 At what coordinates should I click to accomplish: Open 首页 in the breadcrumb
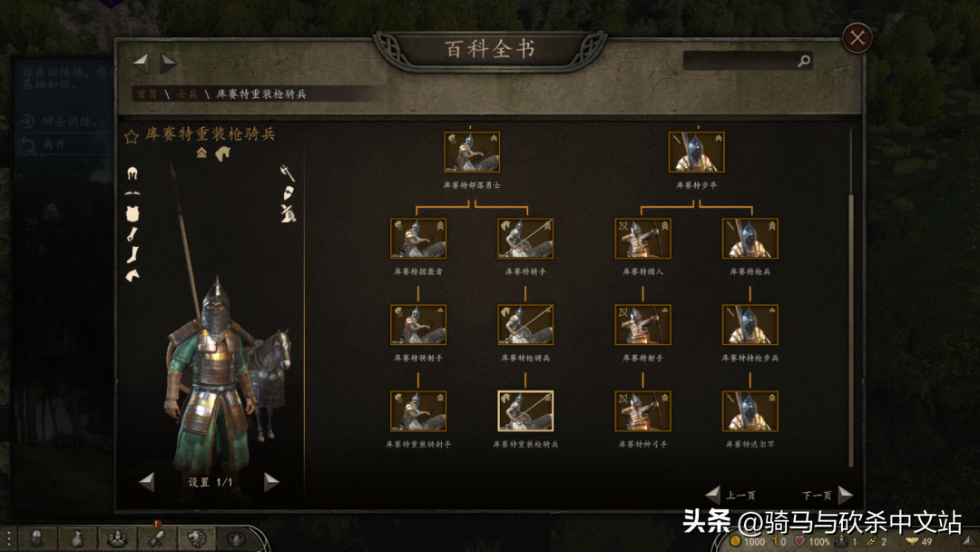point(147,94)
